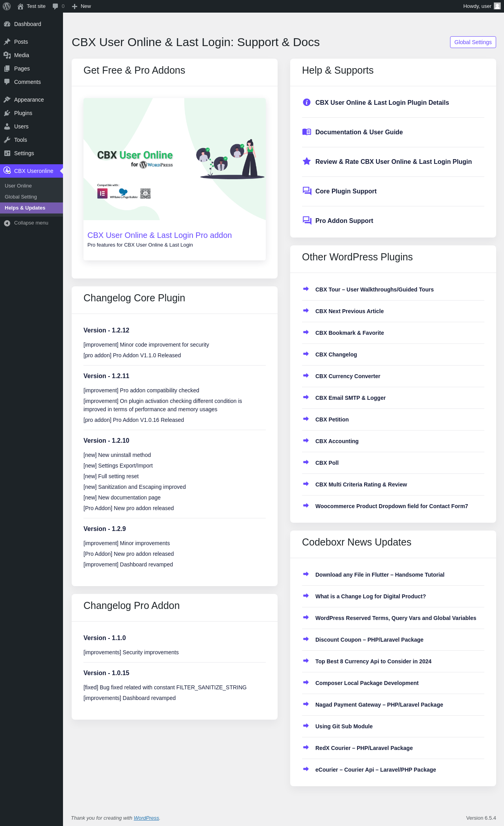This screenshot has height=826, width=504.
Task: Open the CBX Accounting plugin link
Action: coord(337,441)
